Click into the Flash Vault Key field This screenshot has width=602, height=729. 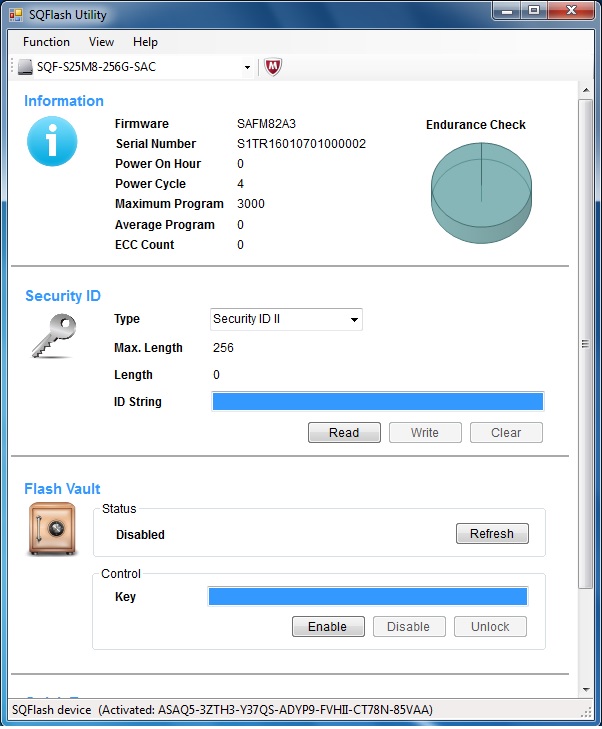[x=368, y=596]
